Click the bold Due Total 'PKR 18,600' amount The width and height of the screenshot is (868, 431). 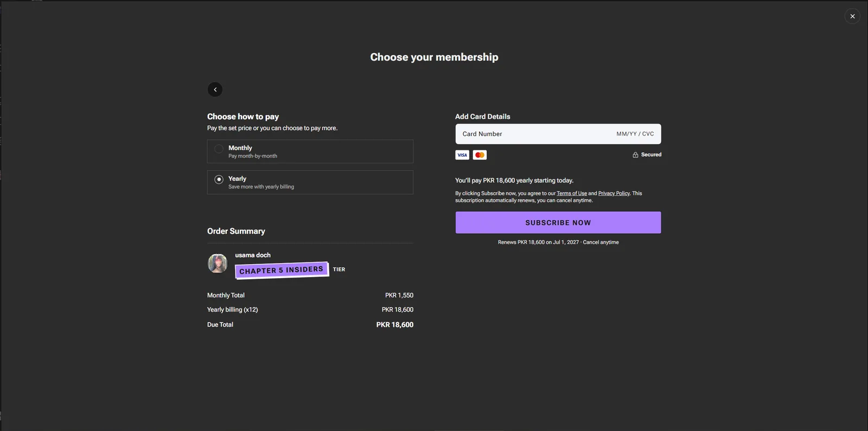click(395, 325)
